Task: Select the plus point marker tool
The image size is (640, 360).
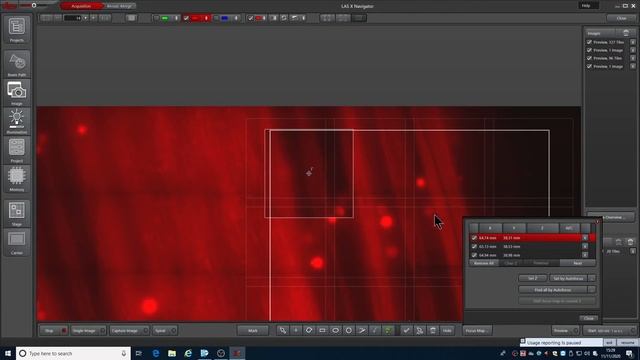Action: coord(296,330)
